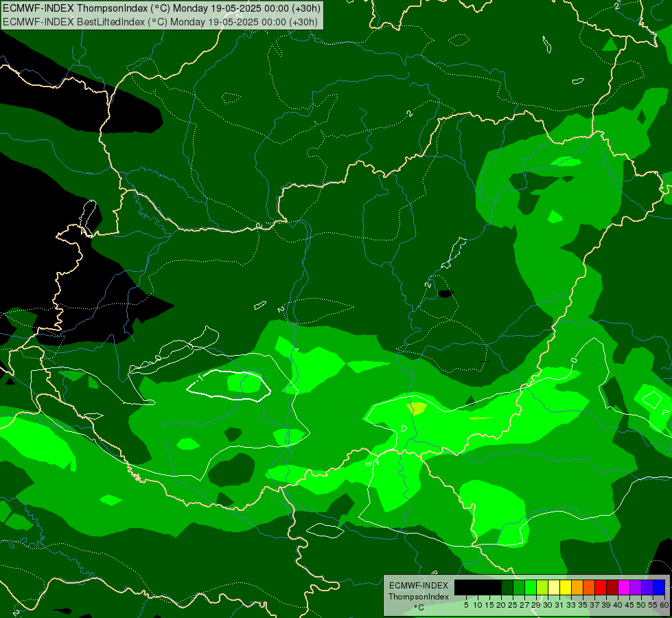Click the black 15–20 legend swatch
Image resolution: width=672 pixels, height=618 pixels.
pyautogui.click(x=496, y=587)
